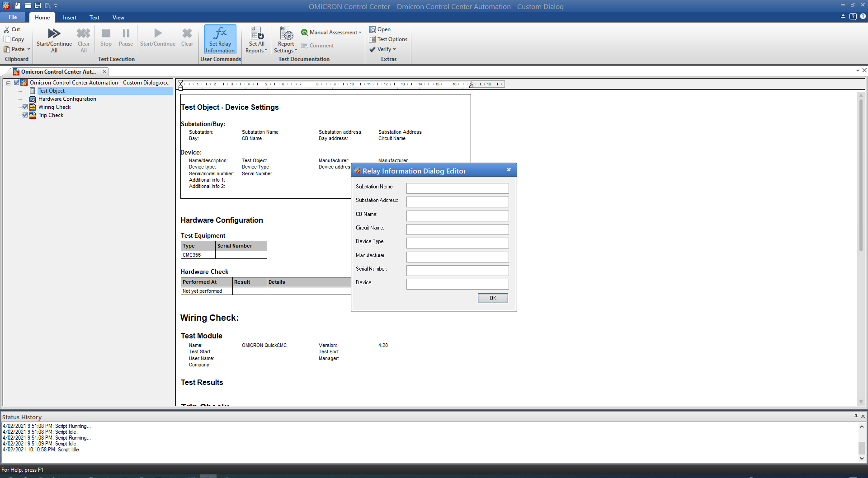Click the Comment icon in Test Documentation

point(305,46)
